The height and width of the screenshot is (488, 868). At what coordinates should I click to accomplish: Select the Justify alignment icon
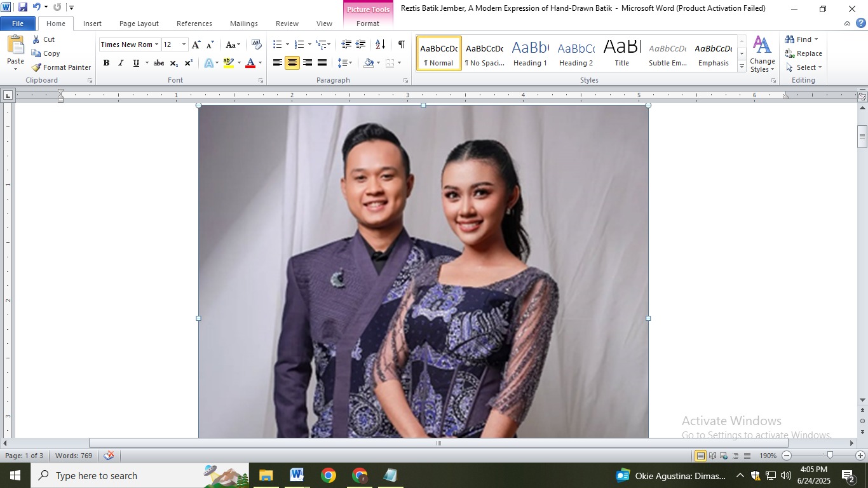[x=322, y=63]
